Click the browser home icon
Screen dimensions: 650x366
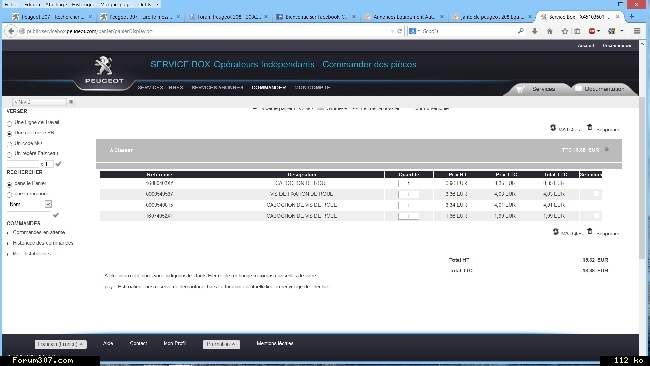click(550, 31)
